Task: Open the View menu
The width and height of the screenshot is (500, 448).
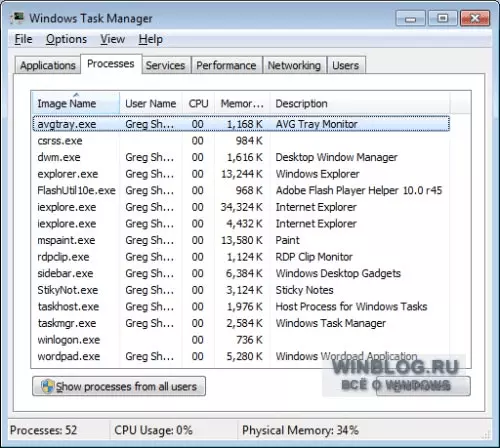Action: click(x=113, y=39)
